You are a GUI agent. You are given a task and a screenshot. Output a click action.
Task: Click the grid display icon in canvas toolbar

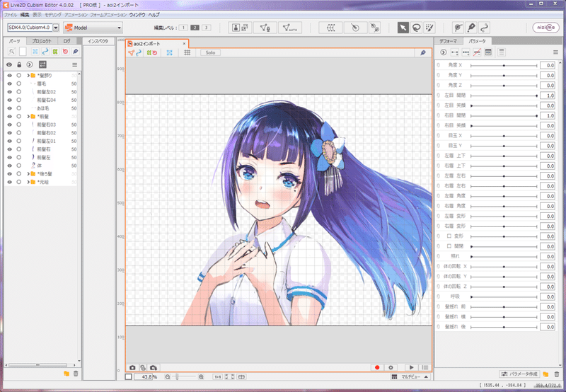[187, 52]
